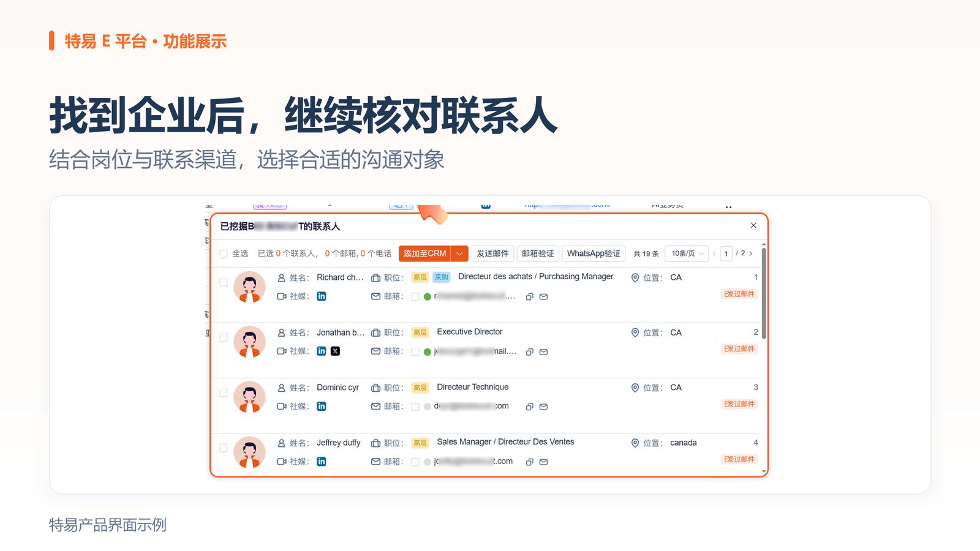Click the dialog vertical scrollbar thumb
Viewport: 980px width, 551px height.
(x=764, y=293)
